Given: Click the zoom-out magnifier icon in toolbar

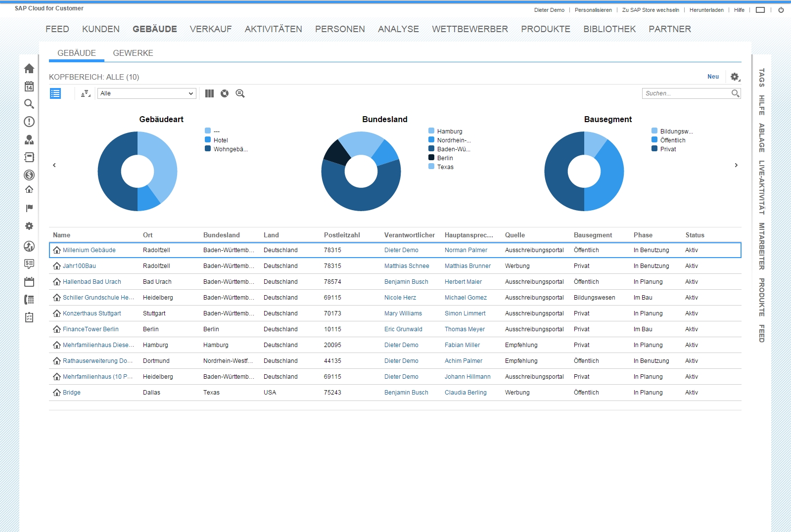Looking at the screenshot, I should (240, 93).
